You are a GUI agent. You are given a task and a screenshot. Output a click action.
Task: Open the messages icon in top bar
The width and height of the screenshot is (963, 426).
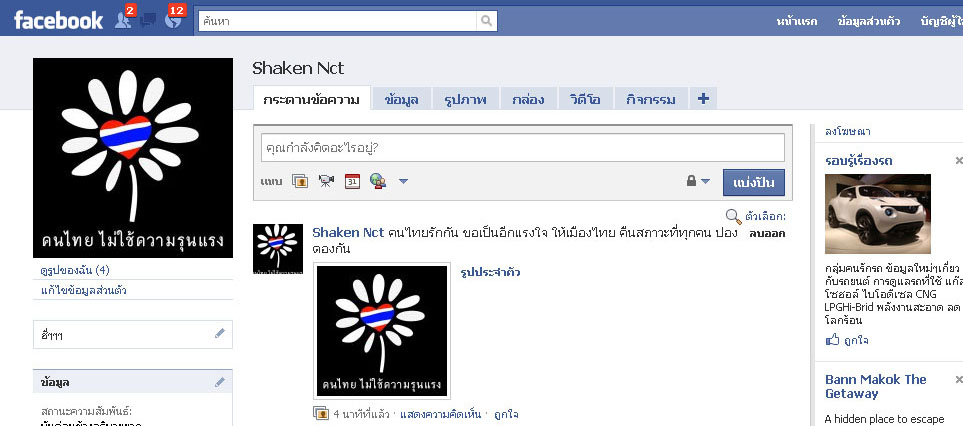(148, 21)
